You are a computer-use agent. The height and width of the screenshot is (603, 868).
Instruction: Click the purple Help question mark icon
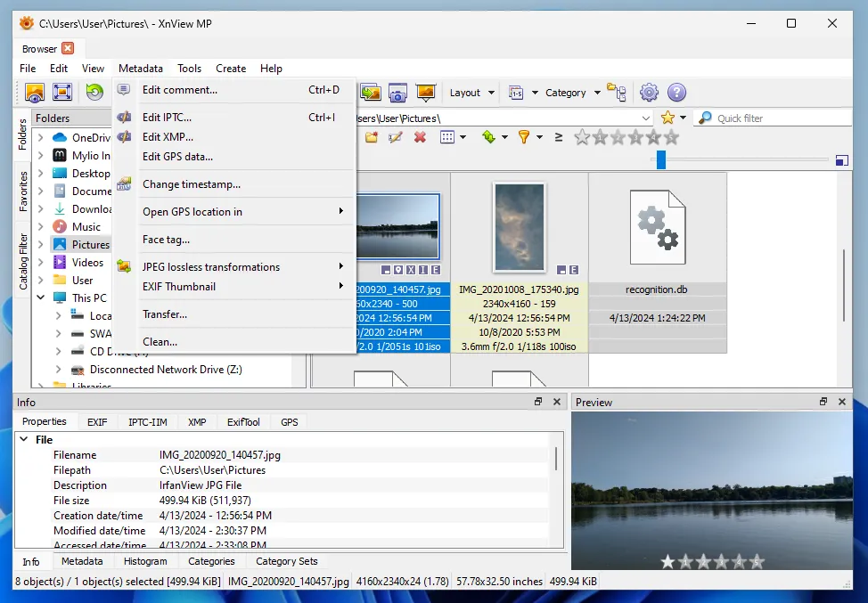point(676,93)
